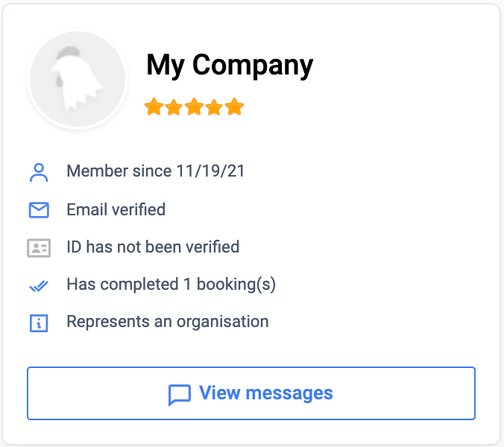Click the rooster profile avatar
The image size is (504, 447).
78,80
